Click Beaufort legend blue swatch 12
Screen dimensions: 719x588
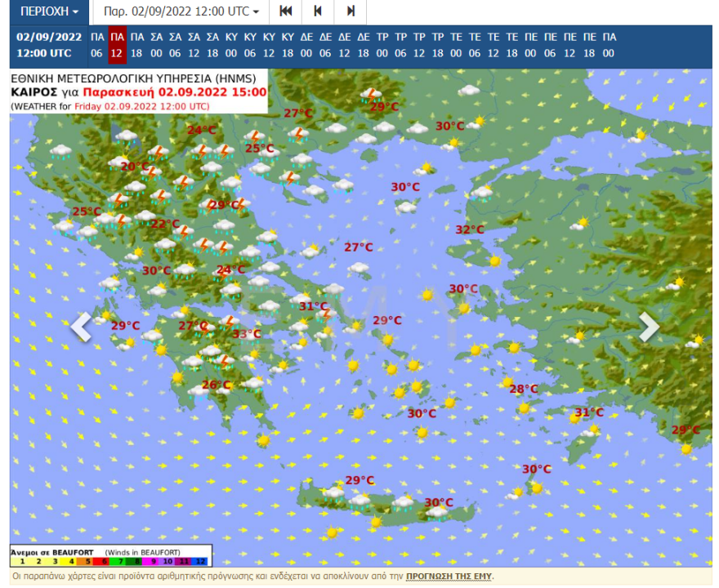[201, 561]
